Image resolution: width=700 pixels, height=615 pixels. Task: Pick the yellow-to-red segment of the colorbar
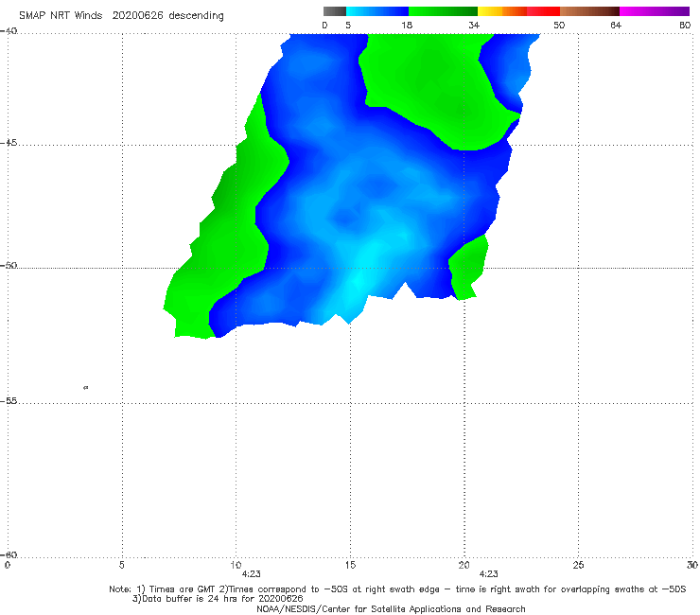518,11
